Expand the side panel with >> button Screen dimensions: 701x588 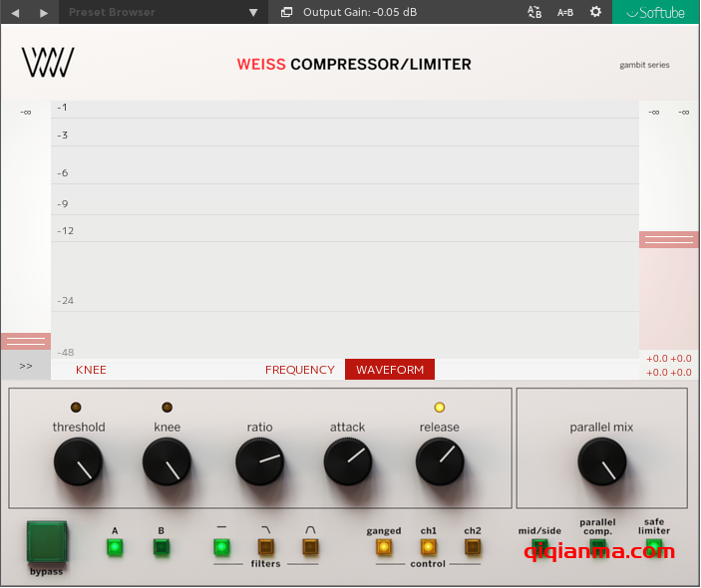point(26,367)
